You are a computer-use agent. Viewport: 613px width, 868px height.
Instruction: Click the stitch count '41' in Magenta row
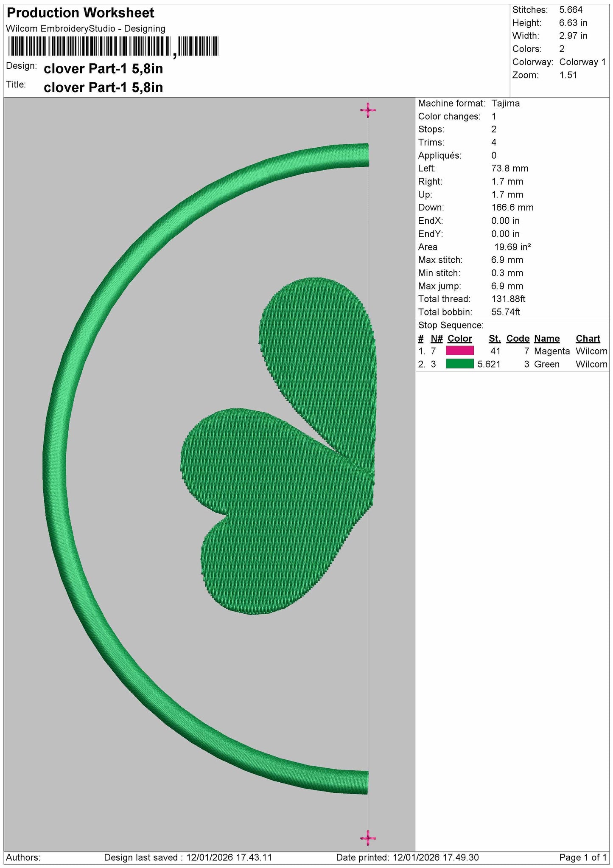495,351
